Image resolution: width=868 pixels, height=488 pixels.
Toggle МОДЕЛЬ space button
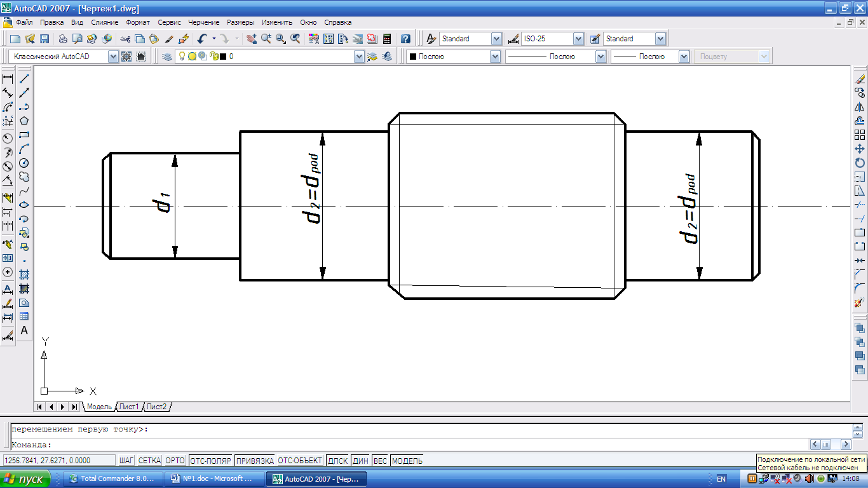pos(407,461)
